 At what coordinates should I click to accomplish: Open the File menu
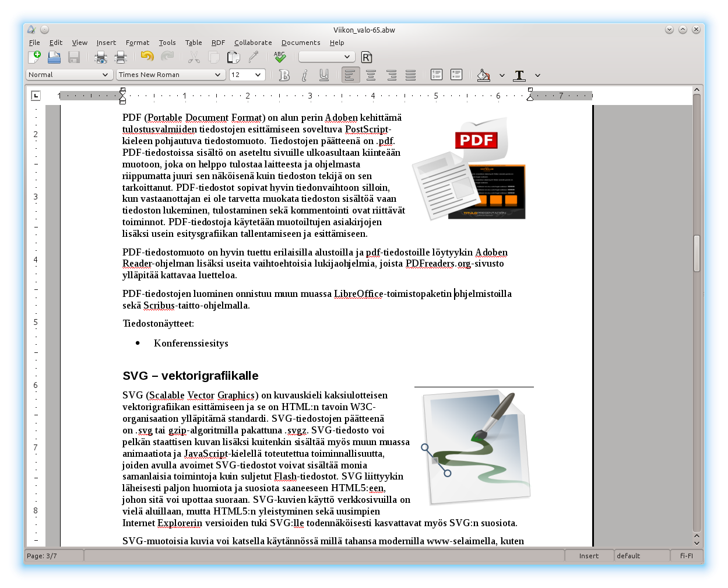click(x=34, y=43)
